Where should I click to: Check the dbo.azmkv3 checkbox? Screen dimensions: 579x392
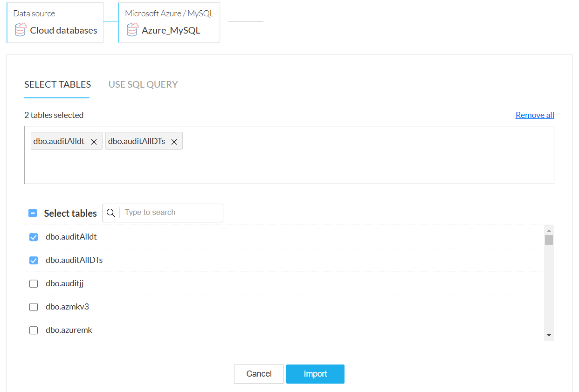34,307
